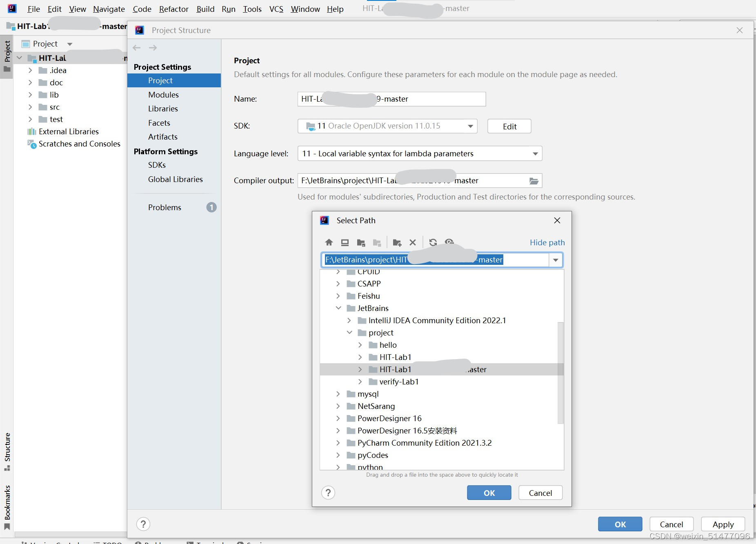Expand the verify-Lab1 folder
Screen dimensions: 756x544
point(360,382)
